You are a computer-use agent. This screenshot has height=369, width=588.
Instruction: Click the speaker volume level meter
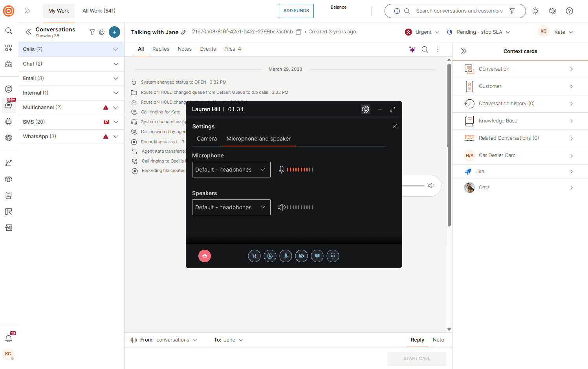pyautogui.click(x=300, y=207)
